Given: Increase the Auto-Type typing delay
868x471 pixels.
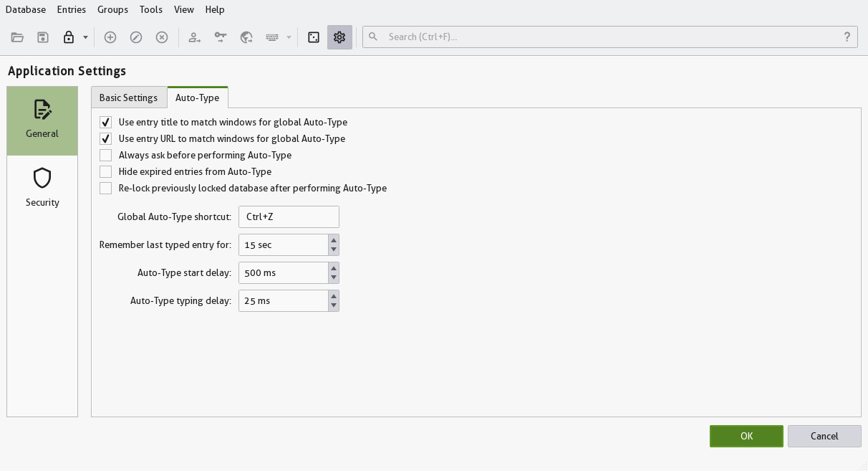Looking at the screenshot, I should [334, 296].
